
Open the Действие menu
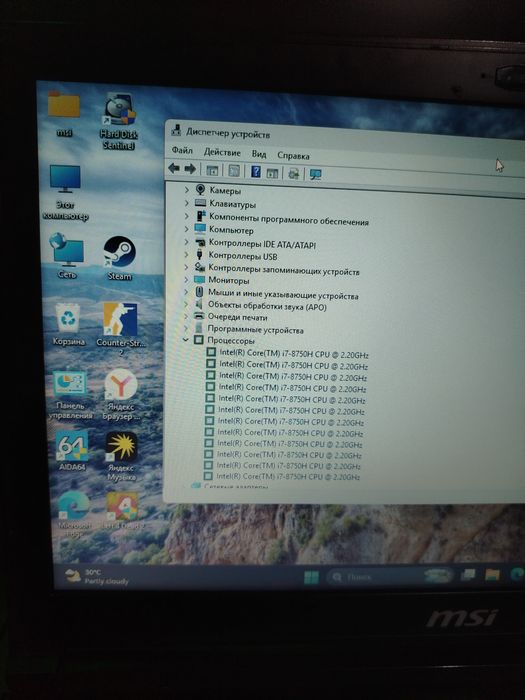[x=222, y=152]
